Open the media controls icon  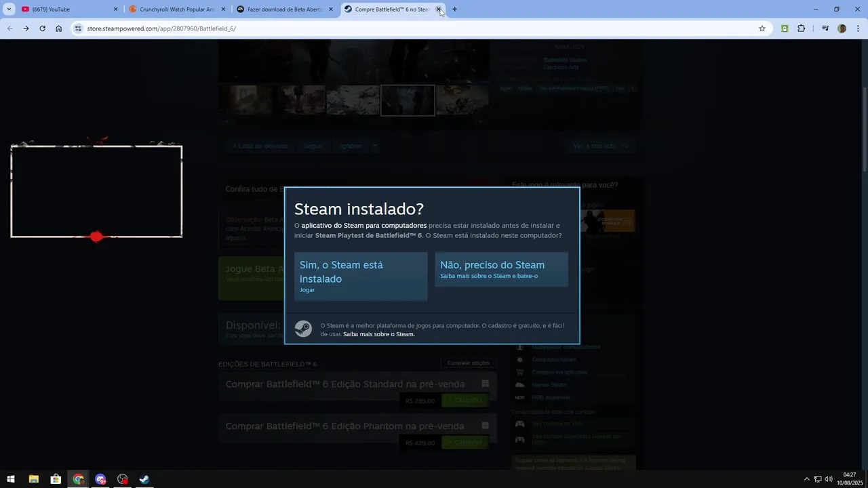click(825, 28)
